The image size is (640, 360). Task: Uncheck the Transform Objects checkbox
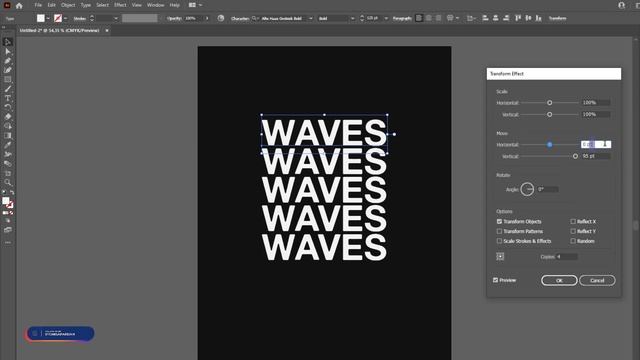click(499, 221)
